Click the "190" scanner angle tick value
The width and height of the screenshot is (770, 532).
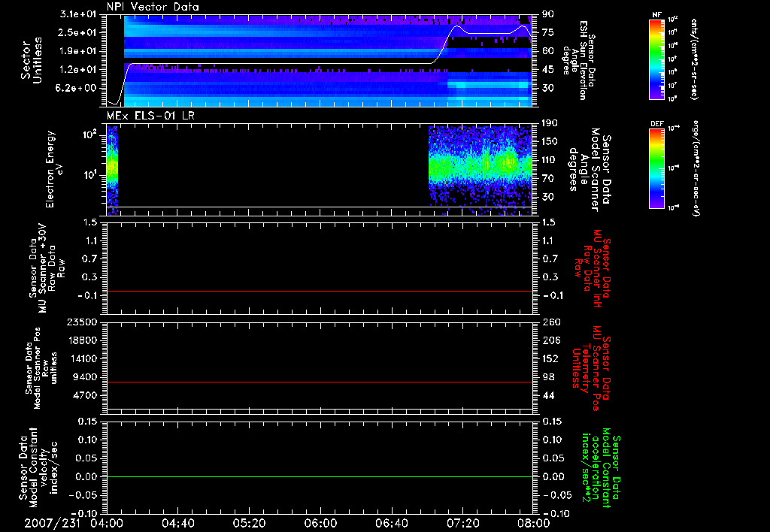(x=550, y=123)
